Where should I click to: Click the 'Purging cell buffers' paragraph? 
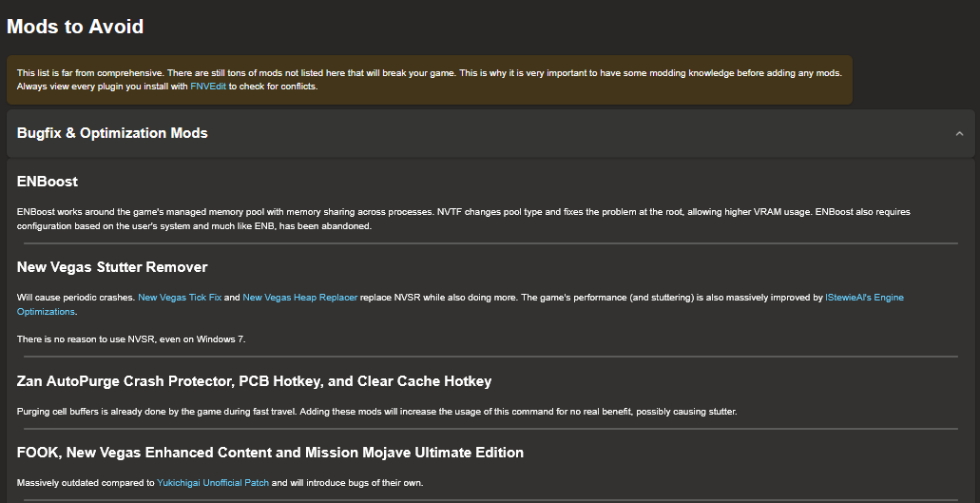point(376,412)
